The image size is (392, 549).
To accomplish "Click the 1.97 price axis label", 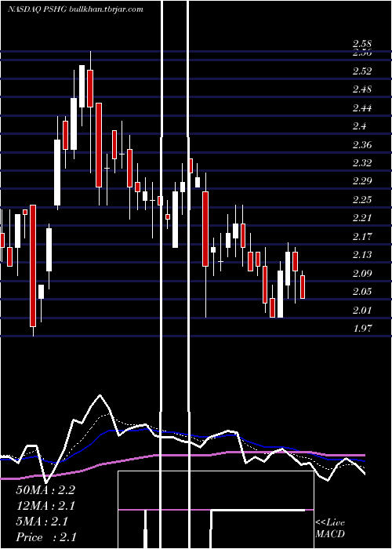I will 362,329.
